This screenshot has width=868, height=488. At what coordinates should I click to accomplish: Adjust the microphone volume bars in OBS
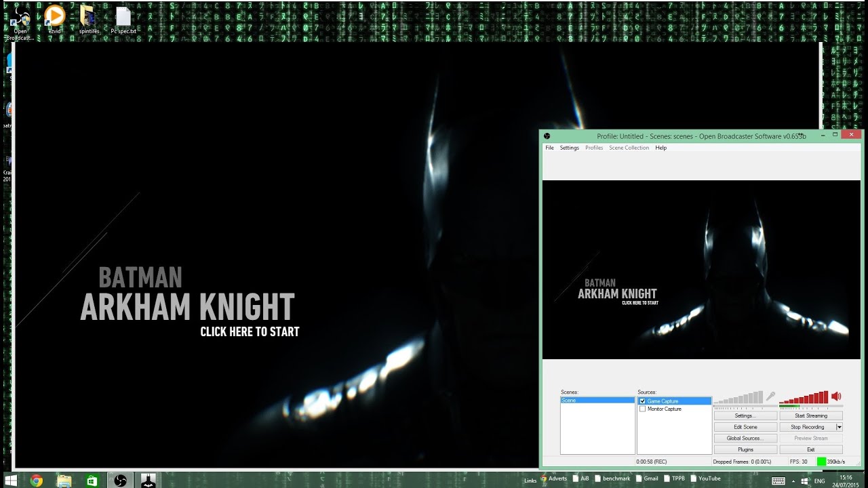pos(738,397)
